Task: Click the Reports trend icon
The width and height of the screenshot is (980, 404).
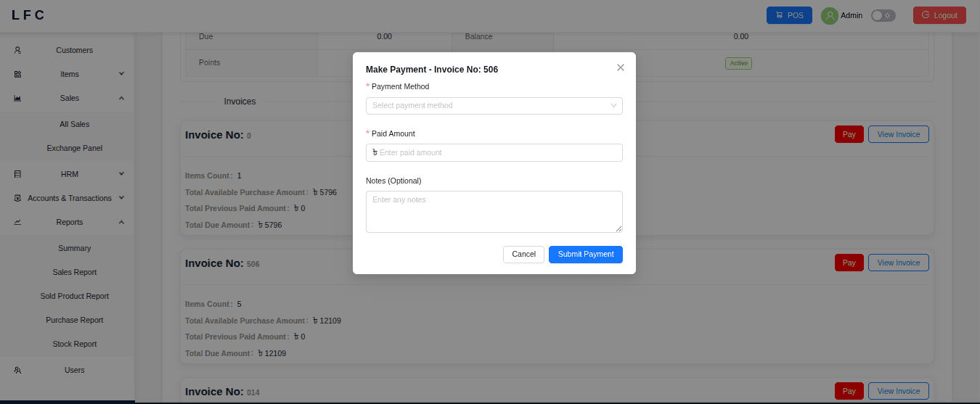Action: click(x=17, y=222)
